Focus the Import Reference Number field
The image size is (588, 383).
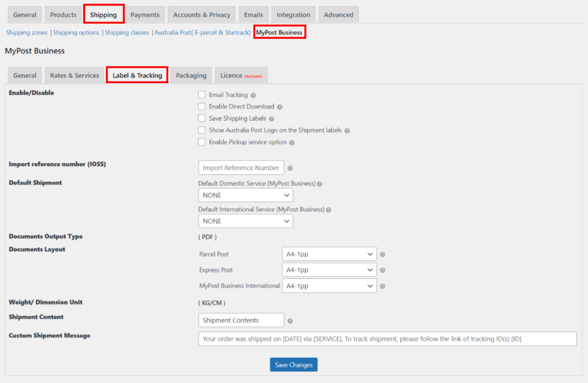click(241, 168)
